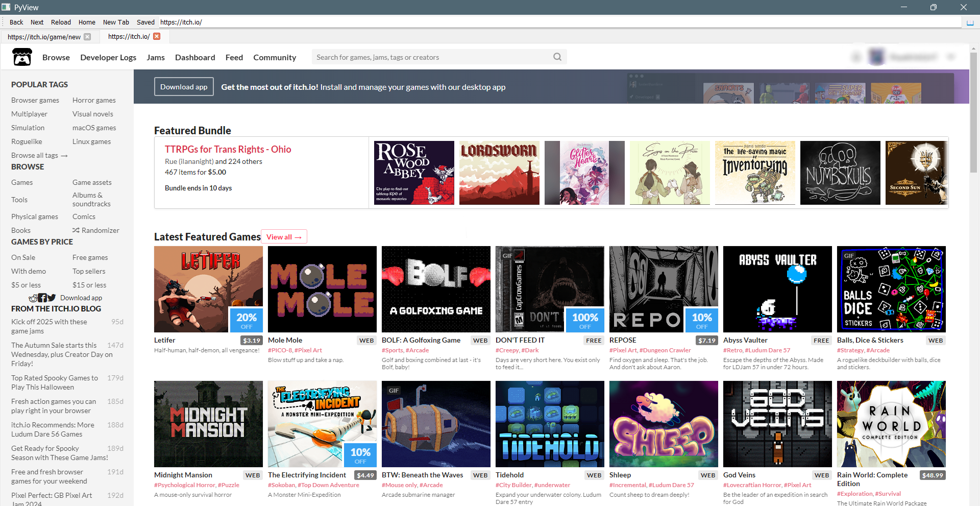Open Developer Logs in the navigation
Screen dimensions: 980x506
(108, 57)
